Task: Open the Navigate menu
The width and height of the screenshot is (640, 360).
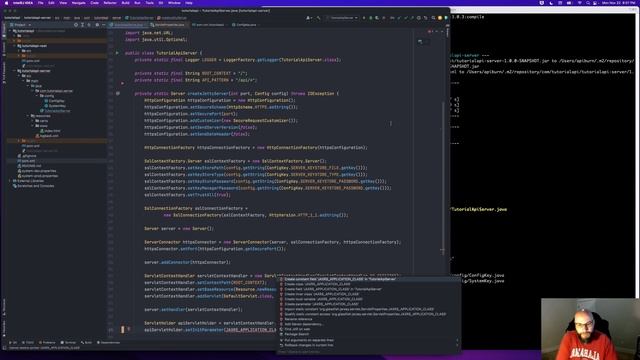Action: tap(78, 3)
